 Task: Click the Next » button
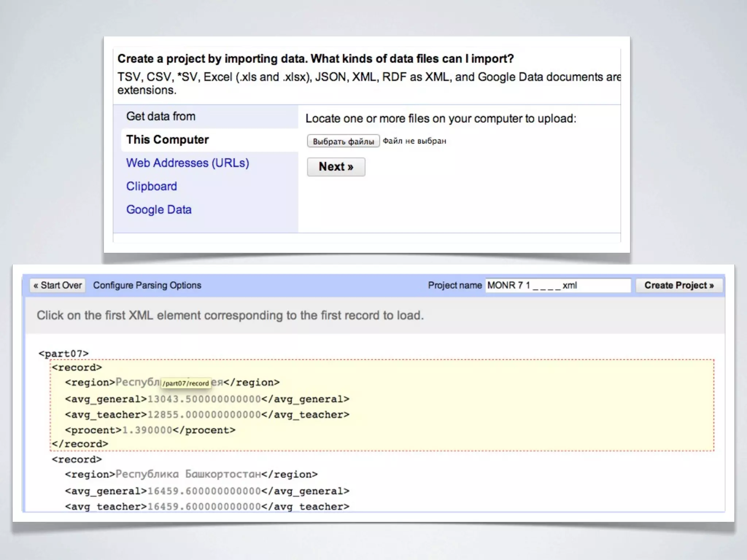click(336, 167)
